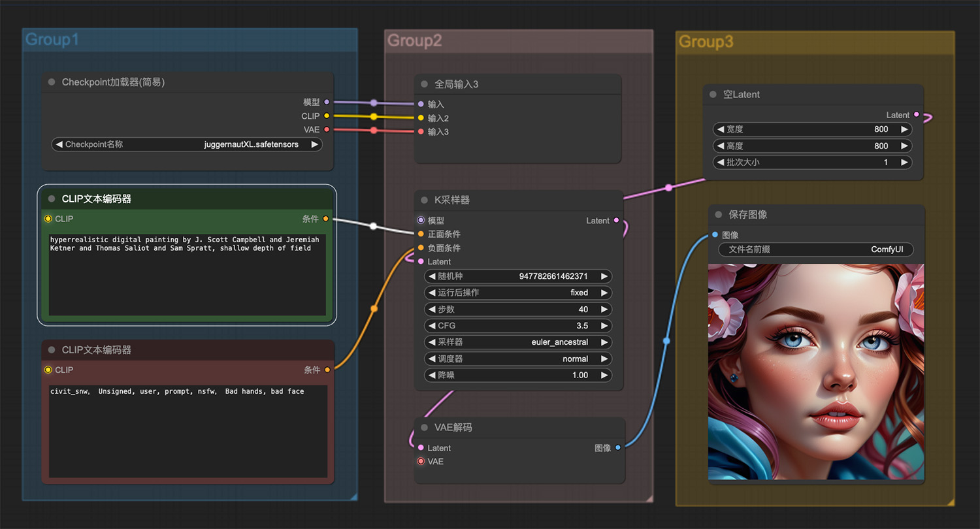
Task: Increase 降噪 with its right arrow
Action: coord(605,375)
